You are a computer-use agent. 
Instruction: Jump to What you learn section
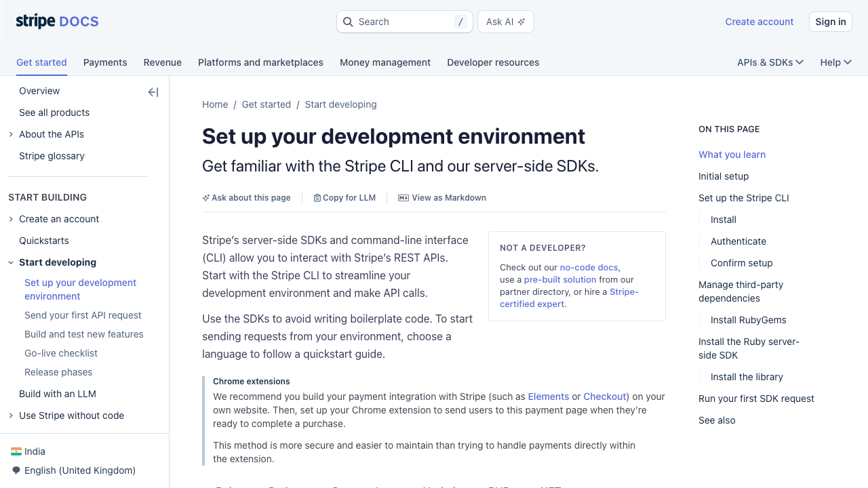pos(732,155)
